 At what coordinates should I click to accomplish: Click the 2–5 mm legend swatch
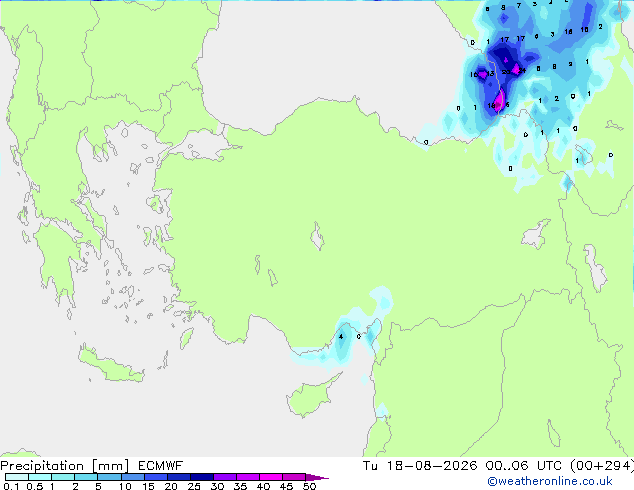pyautogui.click(x=86, y=477)
